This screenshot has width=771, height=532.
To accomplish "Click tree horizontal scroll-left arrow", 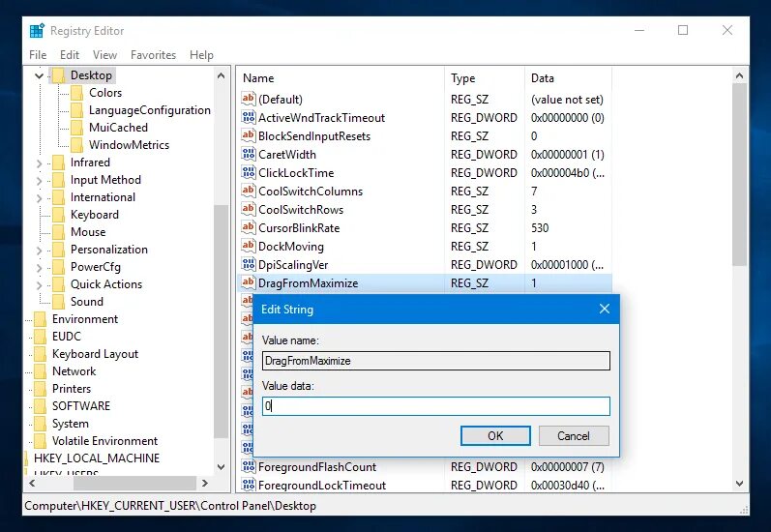I will pyautogui.click(x=32, y=484).
